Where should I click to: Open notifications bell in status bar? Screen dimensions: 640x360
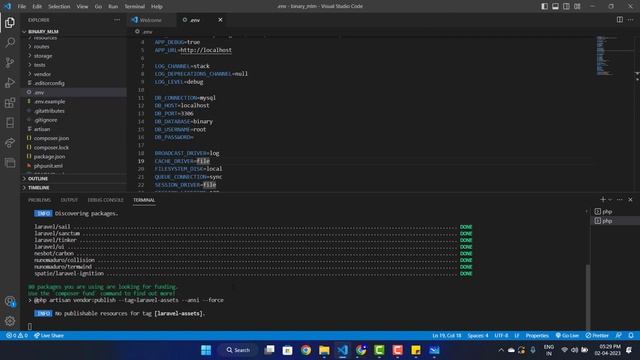631,336
